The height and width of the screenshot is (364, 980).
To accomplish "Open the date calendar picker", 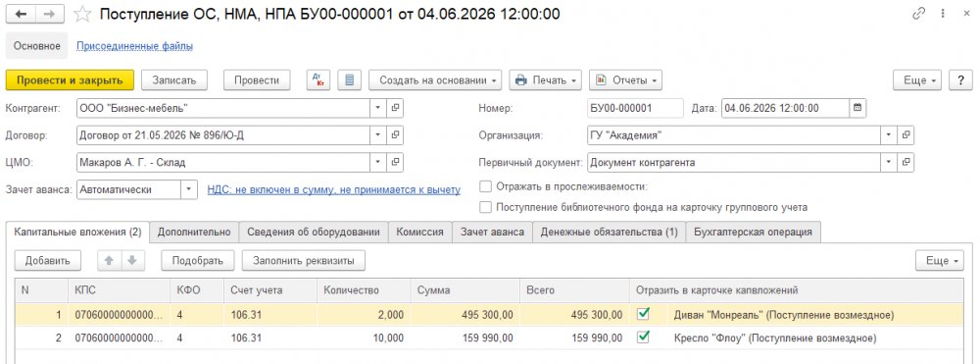I will coord(857,108).
